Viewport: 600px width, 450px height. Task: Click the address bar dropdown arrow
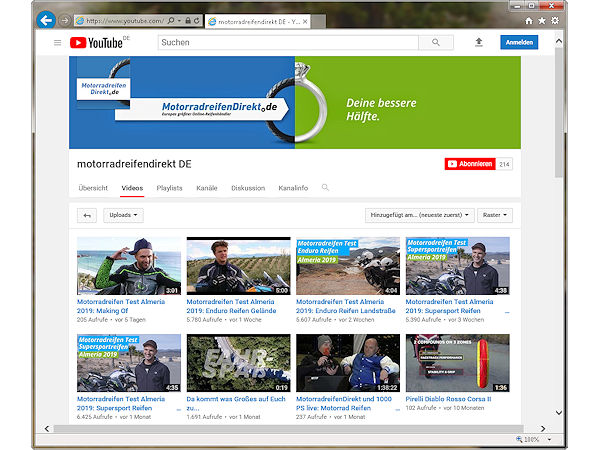pyautogui.click(x=179, y=21)
